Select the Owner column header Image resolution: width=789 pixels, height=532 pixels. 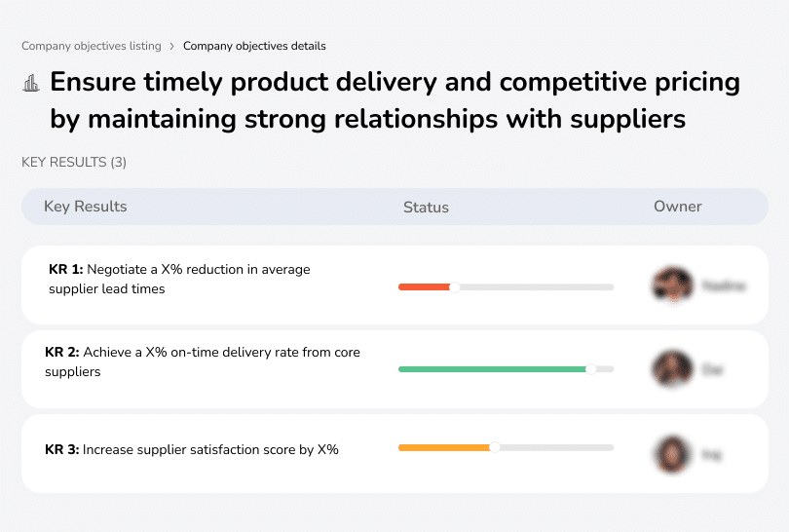tap(678, 207)
